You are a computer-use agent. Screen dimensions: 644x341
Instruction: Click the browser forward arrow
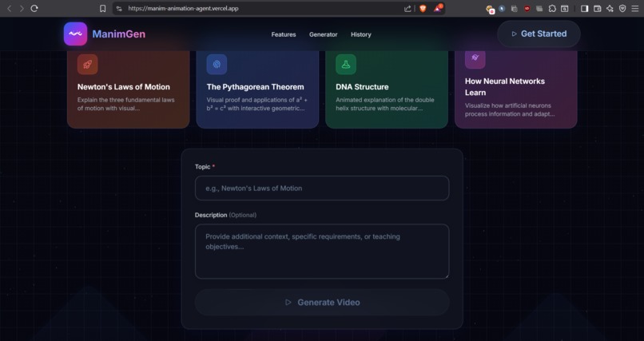click(22, 8)
